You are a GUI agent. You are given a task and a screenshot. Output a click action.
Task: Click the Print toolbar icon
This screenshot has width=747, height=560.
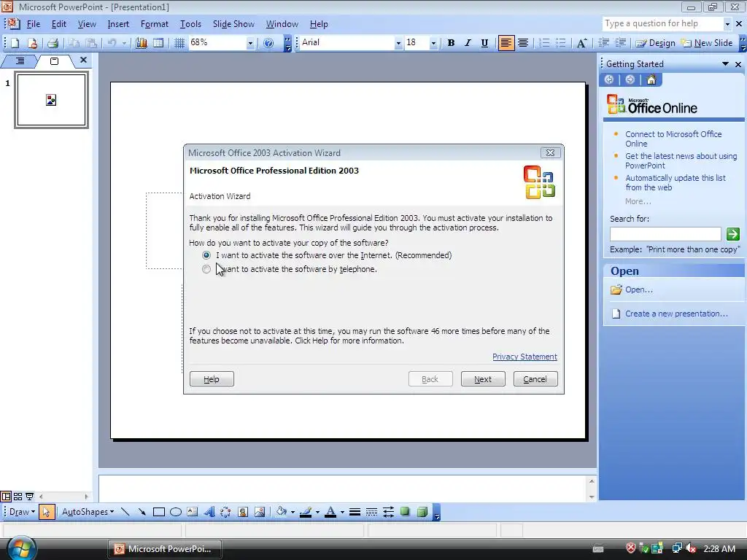(x=53, y=43)
